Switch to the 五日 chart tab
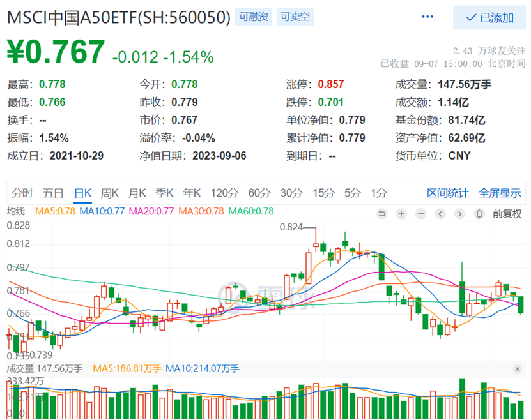 [x=53, y=193]
